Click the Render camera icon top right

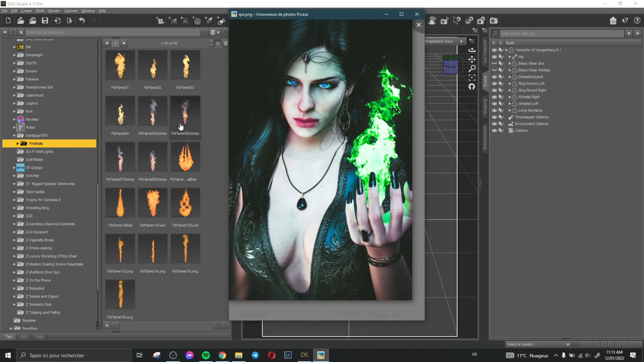[494, 20]
